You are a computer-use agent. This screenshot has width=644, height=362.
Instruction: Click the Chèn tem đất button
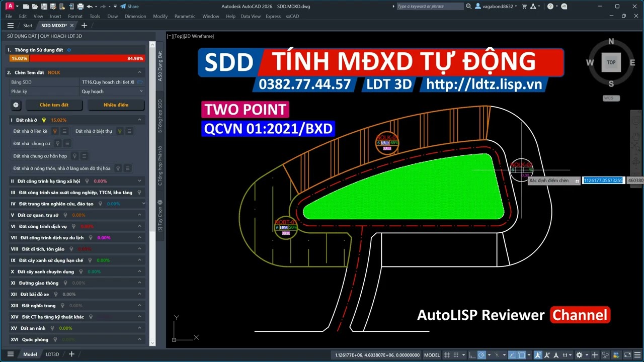54,105
